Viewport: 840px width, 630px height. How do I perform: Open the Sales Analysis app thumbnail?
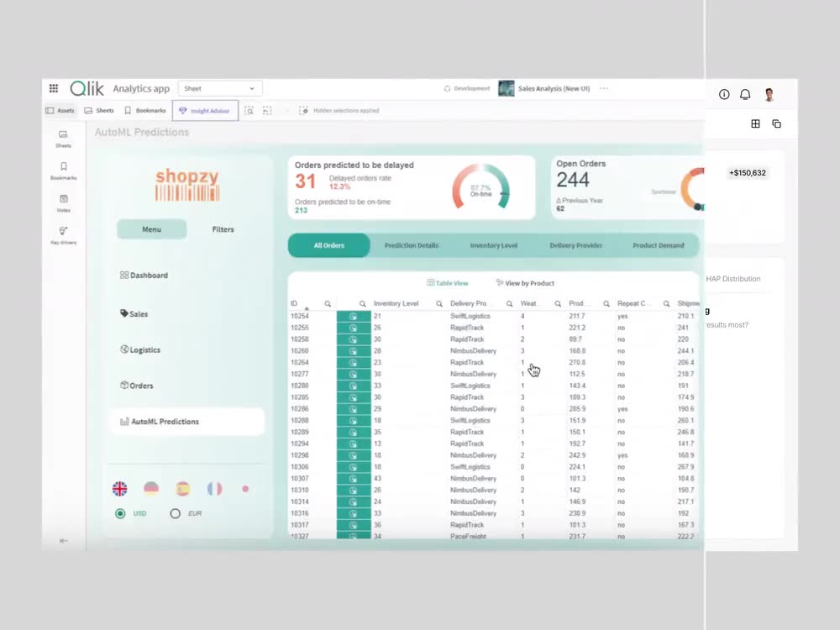click(x=507, y=88)
